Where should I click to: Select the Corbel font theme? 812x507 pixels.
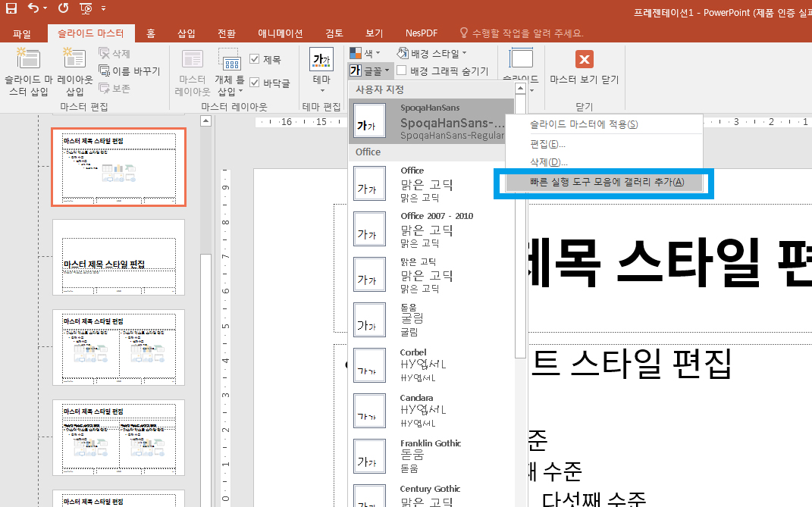[431, 365]
